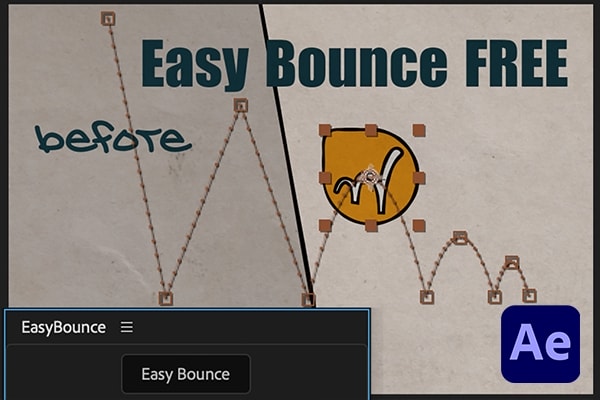Click bottom-right transform handle of orange circle
Viewport: 600px width, 400px height.
click(x=419, y=226)
